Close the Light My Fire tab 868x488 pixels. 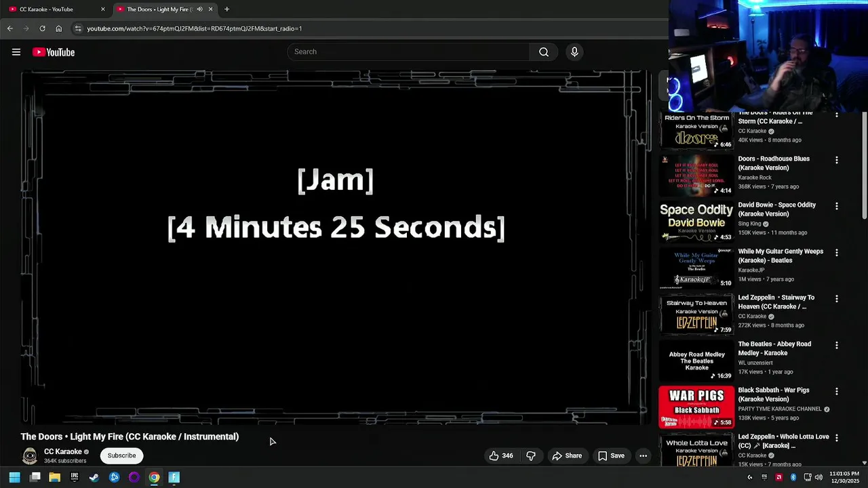coord(210,9)
